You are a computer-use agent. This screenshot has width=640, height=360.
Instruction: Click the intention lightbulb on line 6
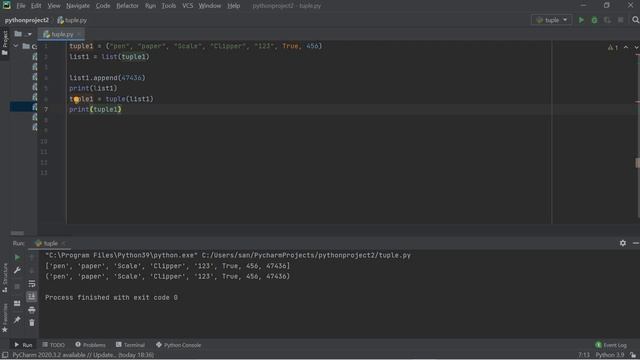[x=76, y=99]
